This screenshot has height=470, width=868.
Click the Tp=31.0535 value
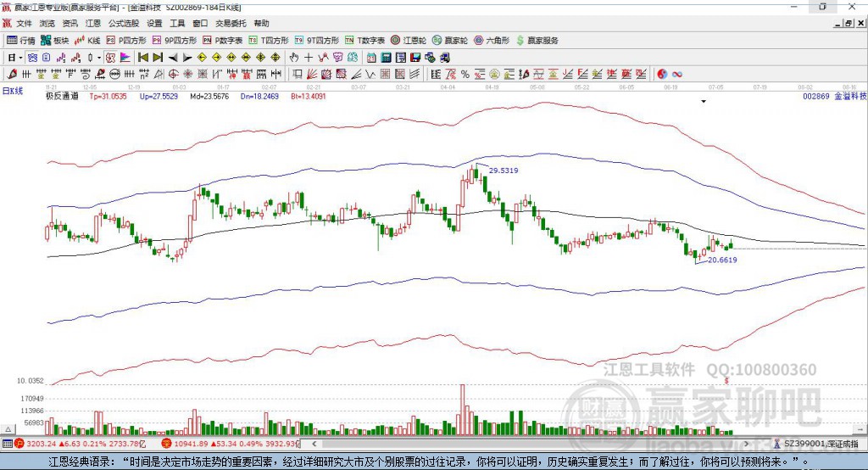[x=108, y=97]
